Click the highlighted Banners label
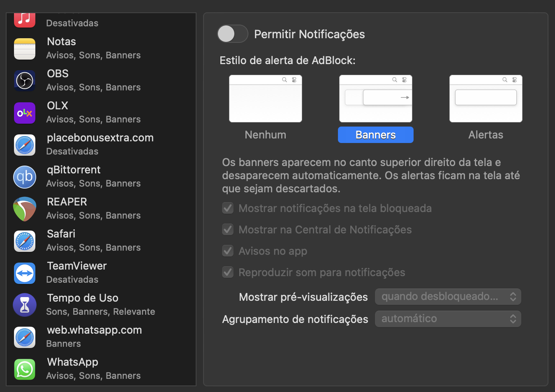This screenshot has width=555, height=392. [x=376, y=135]
